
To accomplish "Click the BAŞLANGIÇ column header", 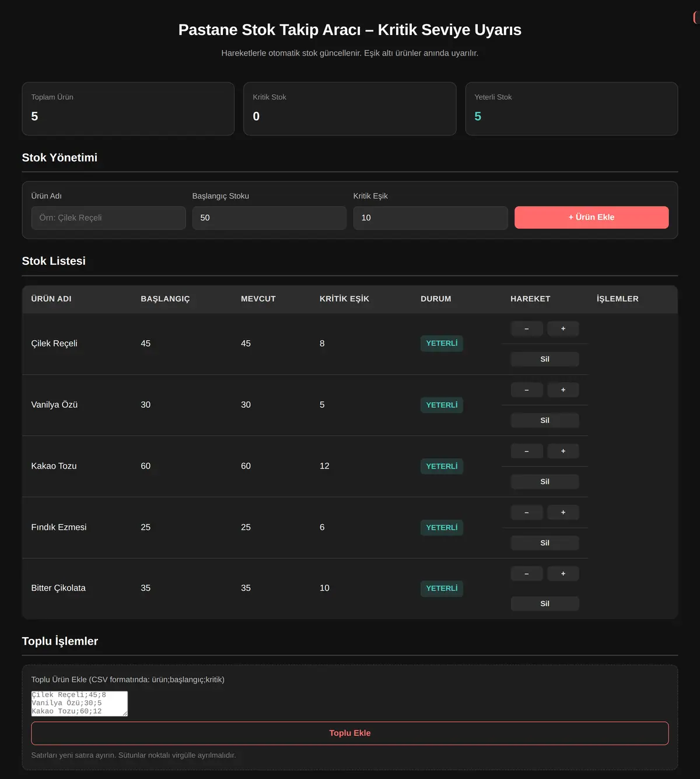I will (165, 299).
